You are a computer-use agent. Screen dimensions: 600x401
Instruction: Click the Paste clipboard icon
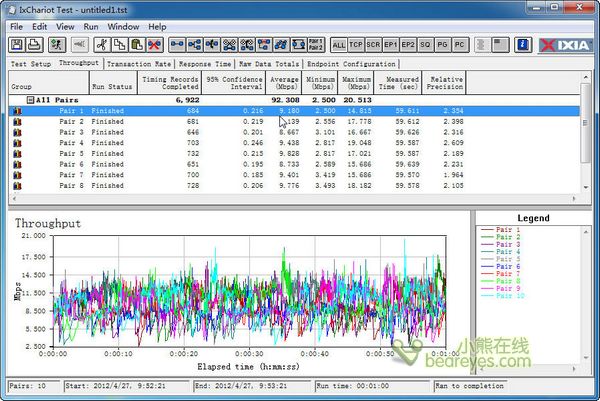coord(137,45)
